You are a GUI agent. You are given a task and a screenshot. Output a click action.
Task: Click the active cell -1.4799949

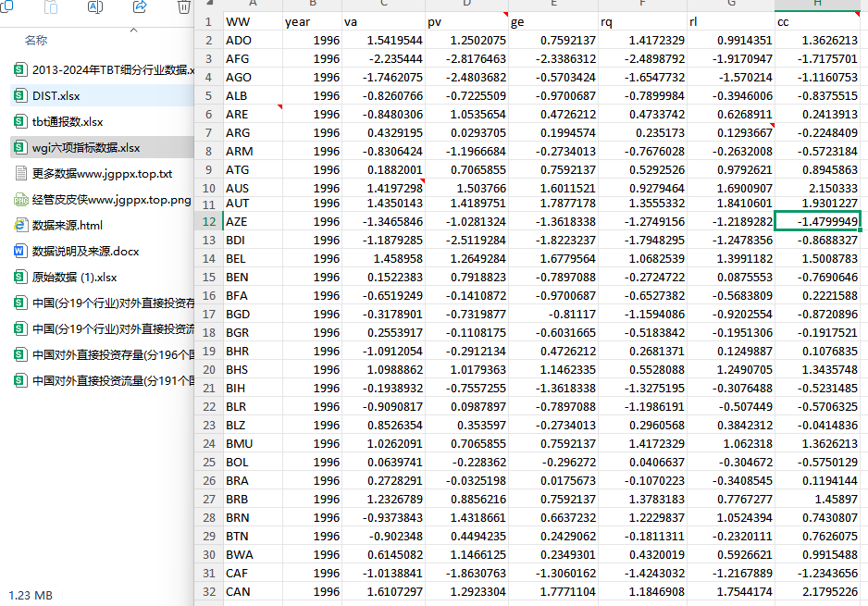tap(818, 222)
